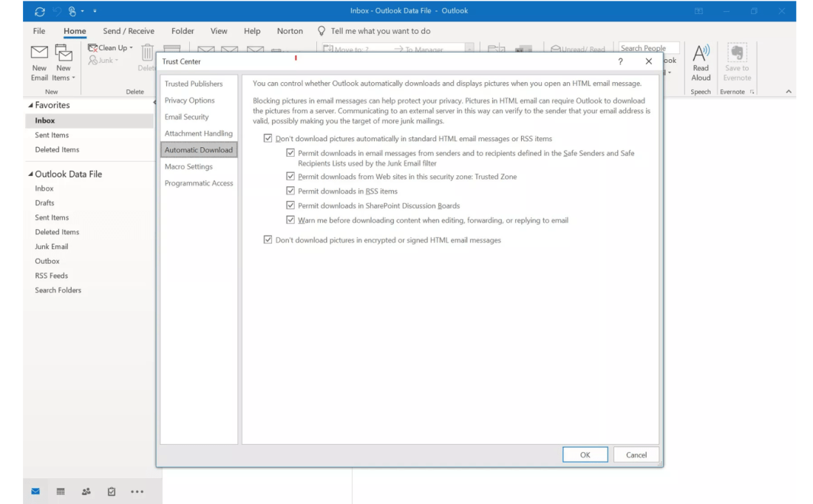This screenshot has width=813, height=504.
Task: Click the Junk icon in ribbon
Action: 93,60
